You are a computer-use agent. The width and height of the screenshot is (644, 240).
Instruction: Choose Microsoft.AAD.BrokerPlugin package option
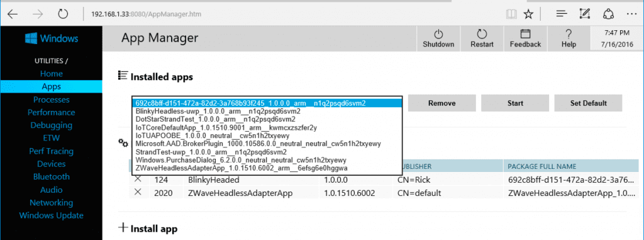(267, 144)
